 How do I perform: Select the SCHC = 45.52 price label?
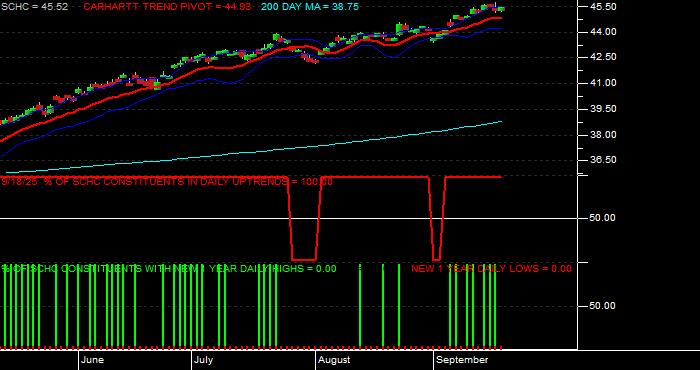pyautogui.click(x=35, y=7)
